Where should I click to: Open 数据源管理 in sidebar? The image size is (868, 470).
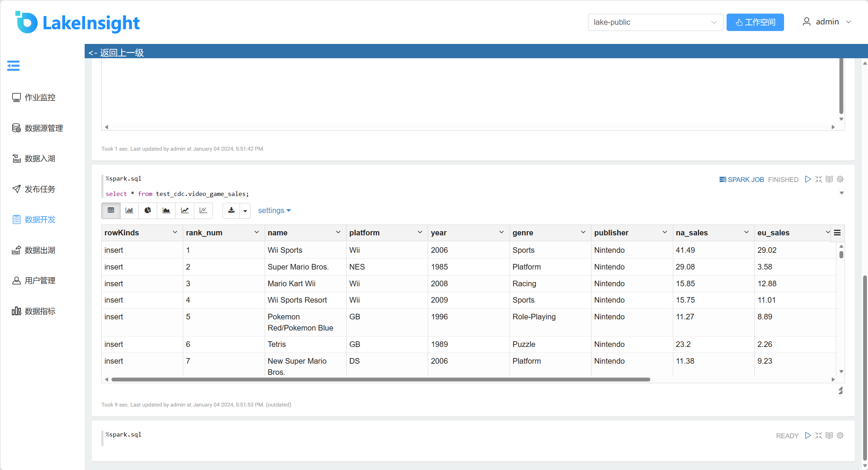(x=37, y=128)
